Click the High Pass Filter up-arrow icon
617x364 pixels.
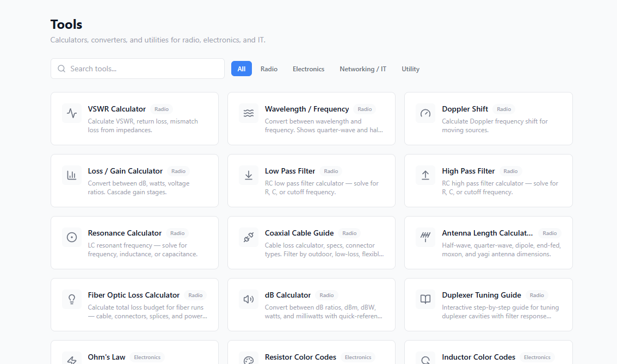pos(425,175)
